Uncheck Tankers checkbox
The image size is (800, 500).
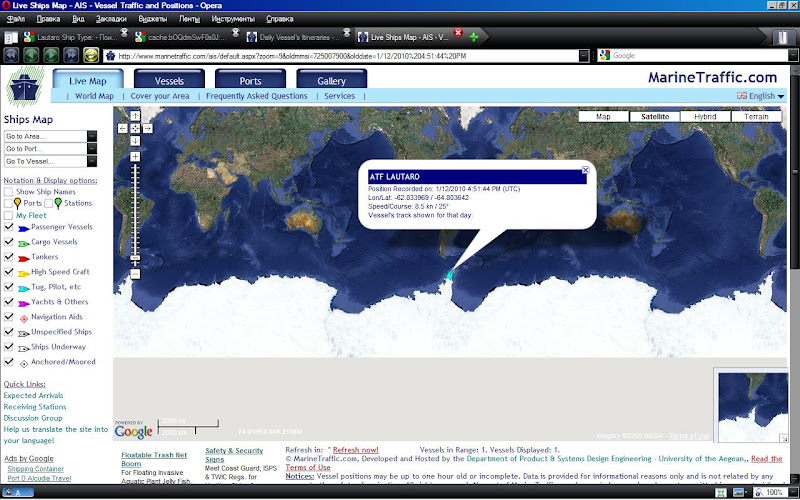pyautogui.click(x=8, y=257)
